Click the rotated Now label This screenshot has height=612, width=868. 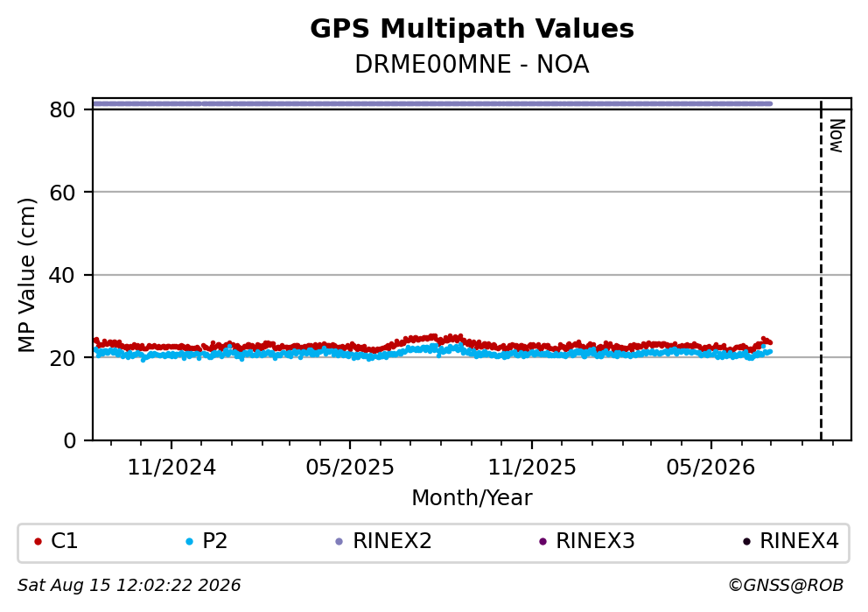pyautogui.click(x=836, y=136)
